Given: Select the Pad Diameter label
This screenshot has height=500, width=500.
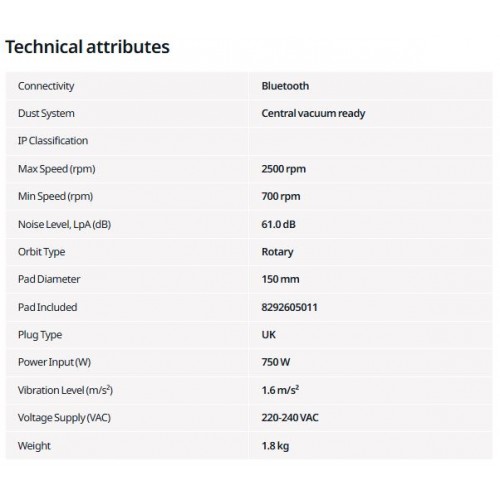Looking at the screenshot, I should [49, 279].
